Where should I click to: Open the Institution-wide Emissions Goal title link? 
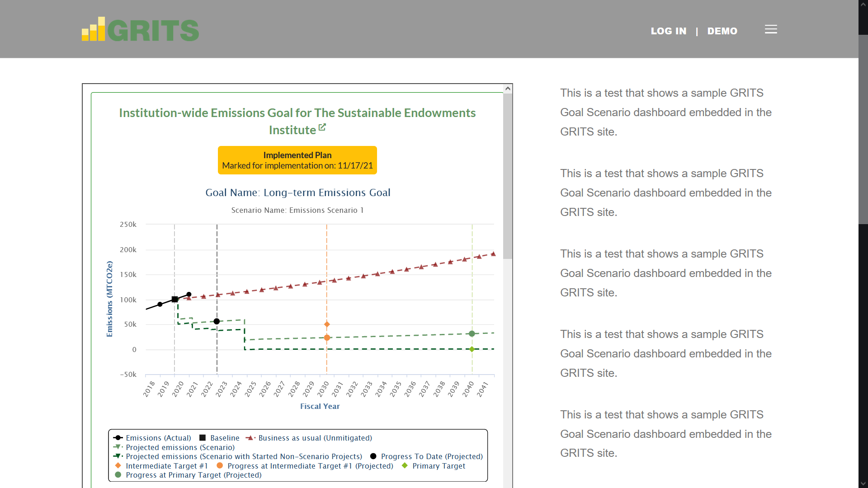pos(297,121)
